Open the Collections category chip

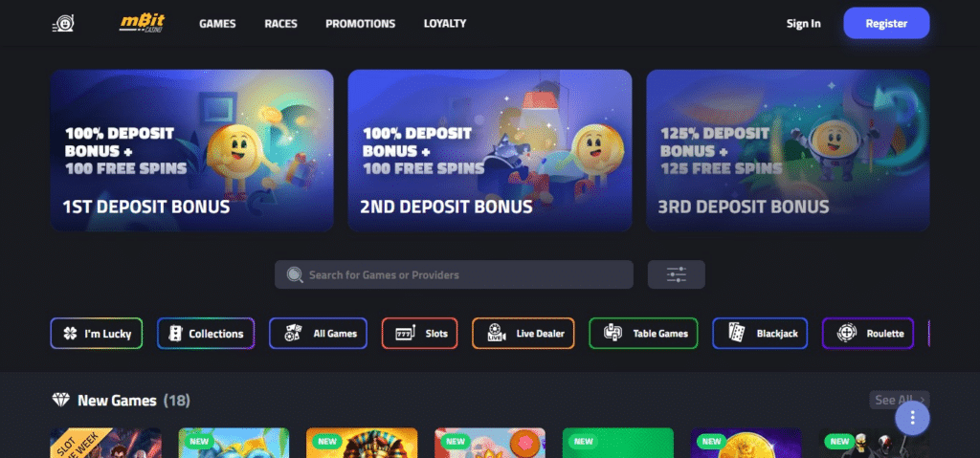click(x=206, y=334)
